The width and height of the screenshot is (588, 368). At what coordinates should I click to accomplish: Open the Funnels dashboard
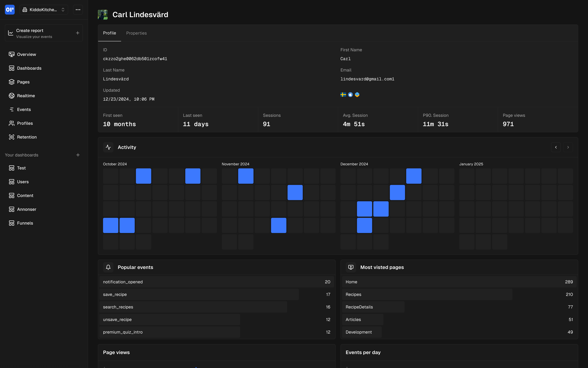tap(44, 223)
